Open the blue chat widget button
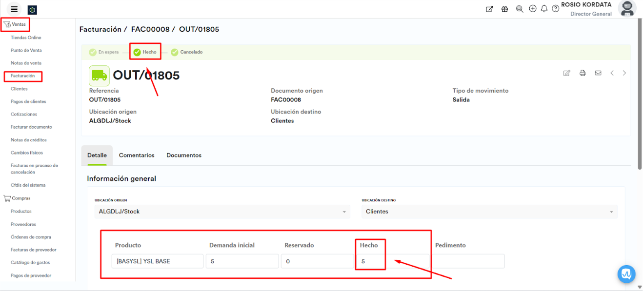Viewport: 644px width, 292px height. [x=626, y=274]
